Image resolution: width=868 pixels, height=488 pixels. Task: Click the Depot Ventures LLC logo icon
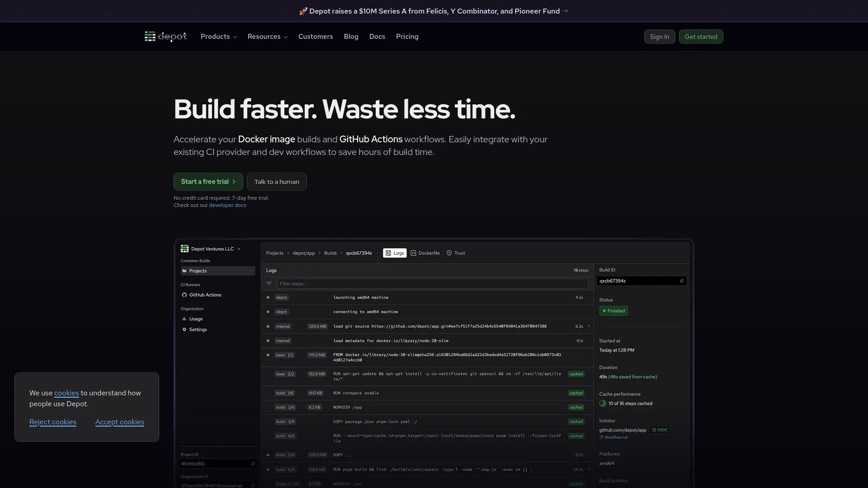(x=184, y=249)
